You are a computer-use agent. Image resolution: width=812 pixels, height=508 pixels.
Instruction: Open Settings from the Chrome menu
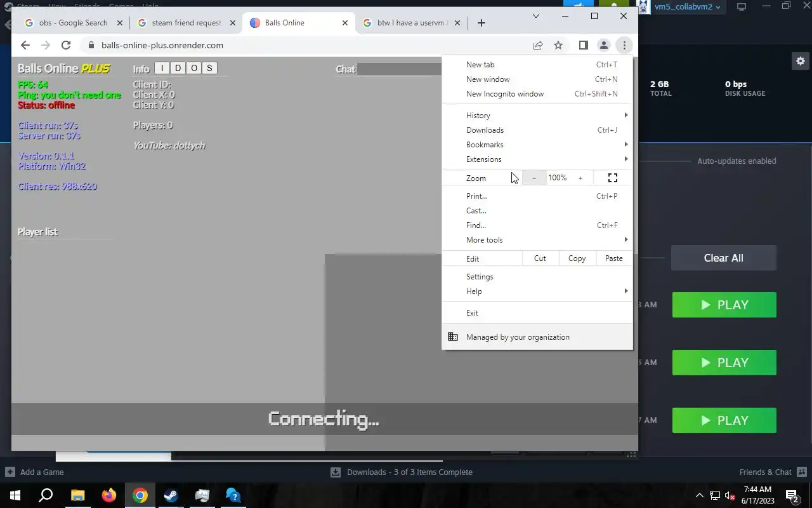point(537,276)
